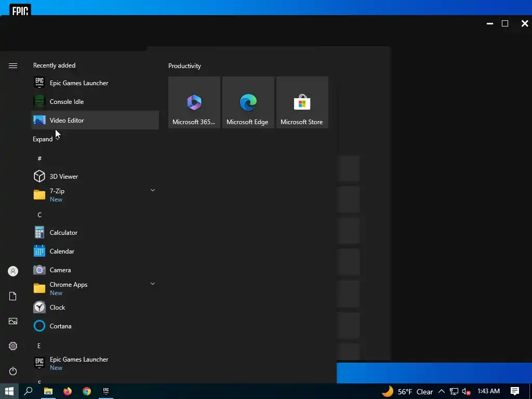Open the clock showing 1:43 AM
532x399 pixels.
pyautogui.click(x=488, y=391)
